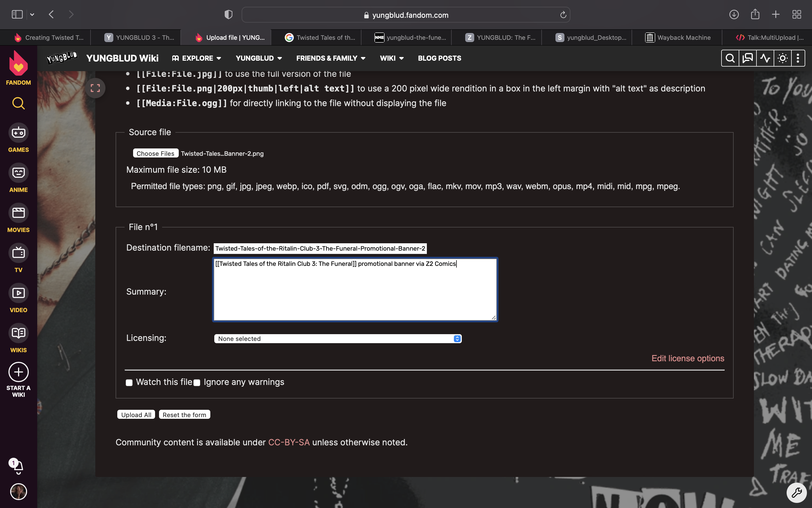Switch to yungblud-the-fune... NME tab

(x=406, y=38)
